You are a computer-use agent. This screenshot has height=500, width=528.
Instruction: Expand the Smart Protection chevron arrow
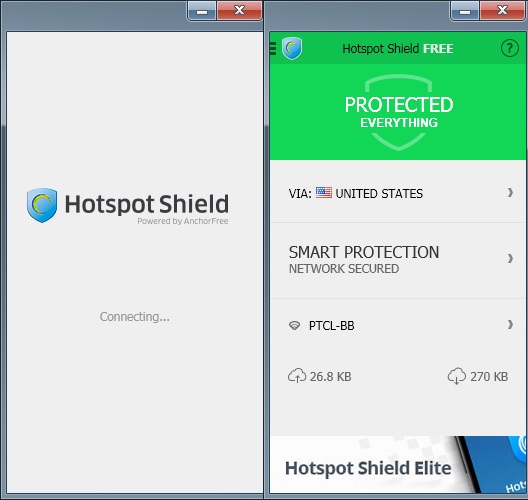(510, 259)
